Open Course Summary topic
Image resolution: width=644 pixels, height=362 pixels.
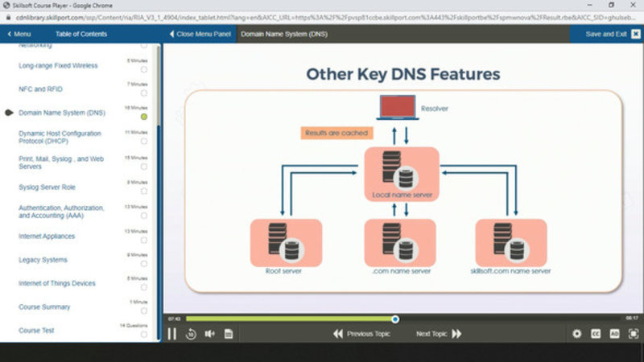tap(44, 307)
